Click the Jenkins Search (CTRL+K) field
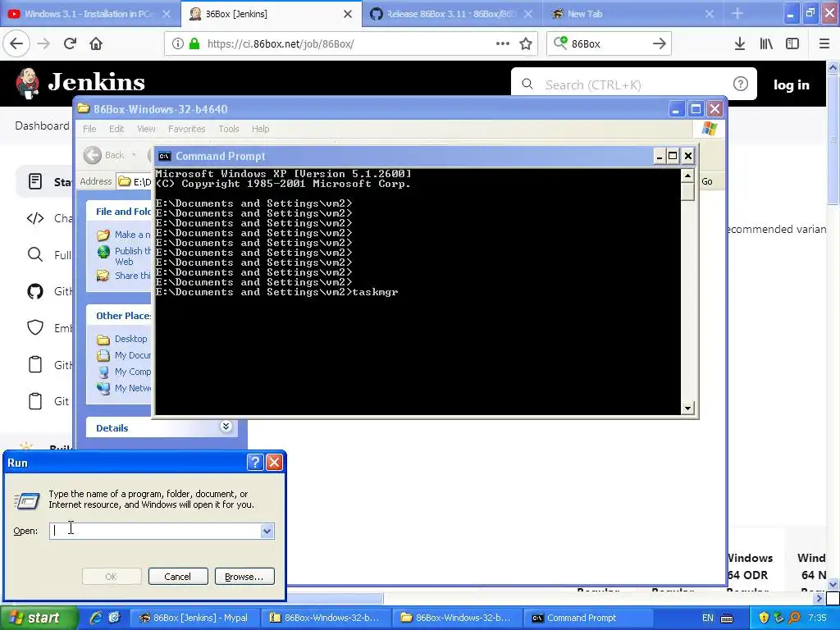 pyautogui.click(x=632, y=84)
